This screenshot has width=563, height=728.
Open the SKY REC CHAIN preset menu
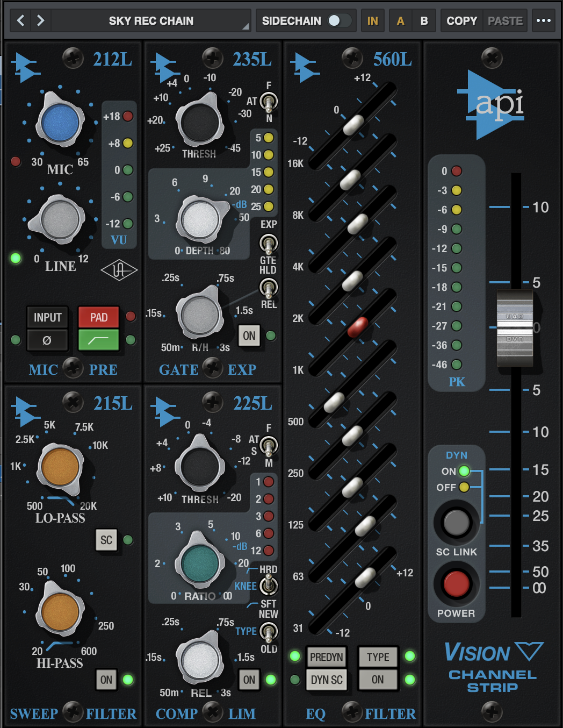coord(151,21)
